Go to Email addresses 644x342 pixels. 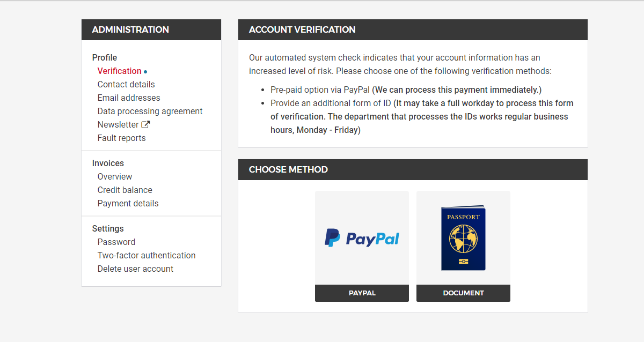[129, 98]
